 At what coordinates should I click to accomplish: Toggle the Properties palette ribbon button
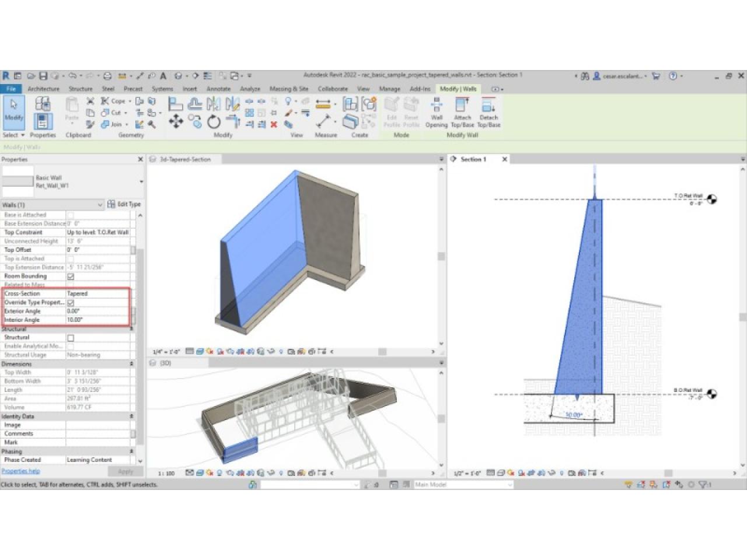[43, 121]
